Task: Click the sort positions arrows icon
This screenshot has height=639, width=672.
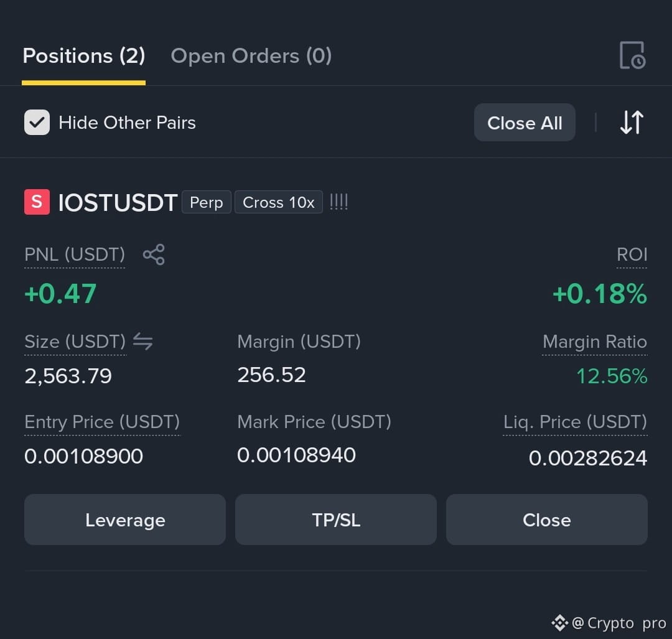Action: click(x=632, y=123)
